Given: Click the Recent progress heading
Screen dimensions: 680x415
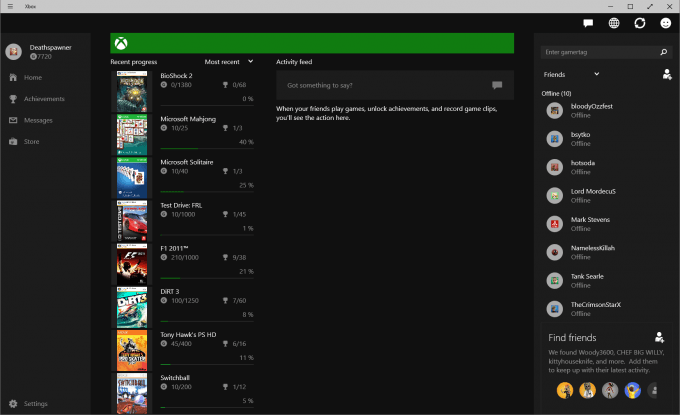Looking at the screenshot, I should pos(134,62).
